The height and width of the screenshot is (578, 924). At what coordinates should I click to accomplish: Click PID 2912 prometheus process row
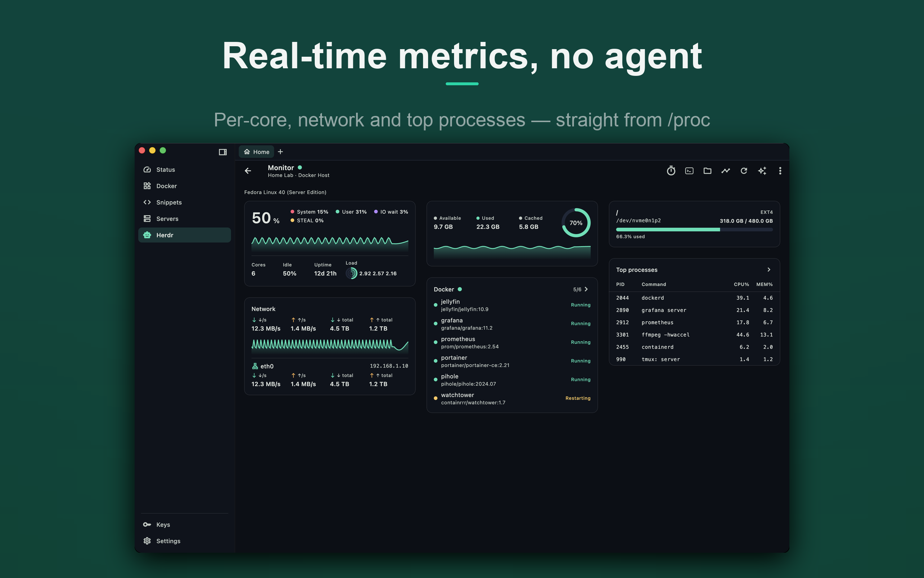coord(694,322)
